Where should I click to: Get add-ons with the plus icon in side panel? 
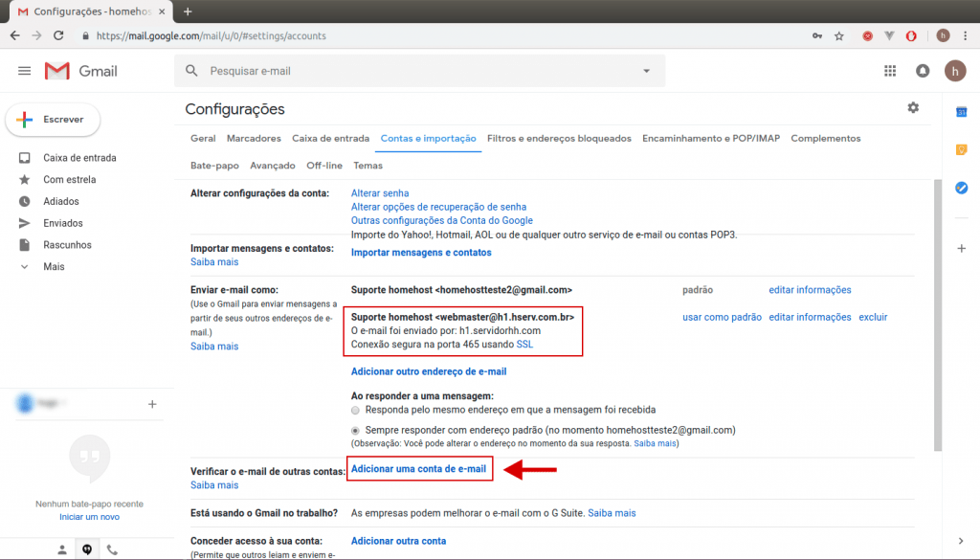tap(961, 248)
